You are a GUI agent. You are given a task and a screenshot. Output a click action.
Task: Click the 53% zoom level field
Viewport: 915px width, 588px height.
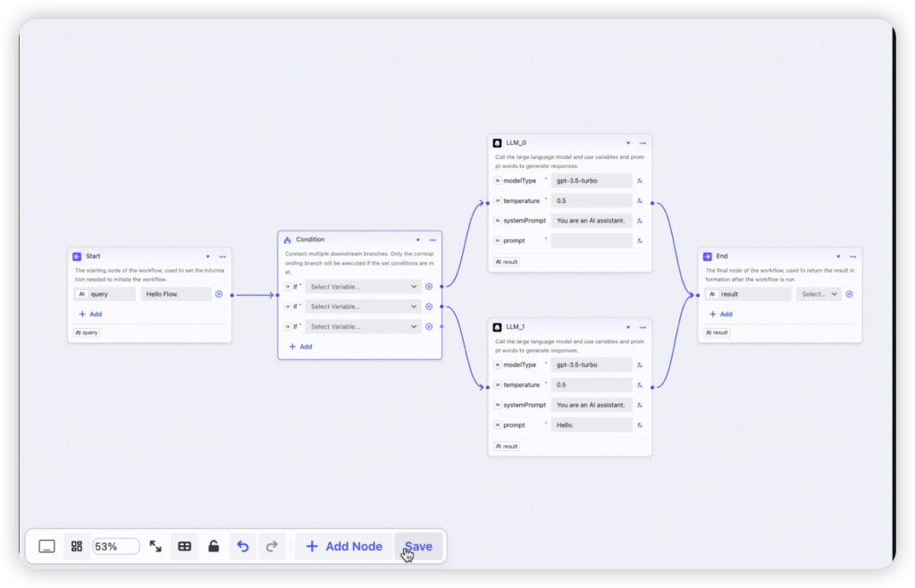(116, 546)
